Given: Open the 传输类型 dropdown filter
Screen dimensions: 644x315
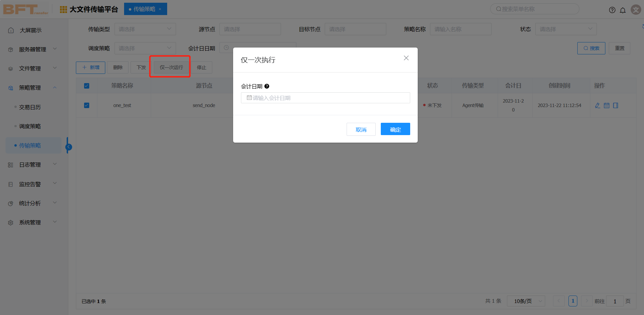Looking at the screenshot, I should [x=145, y=29].
